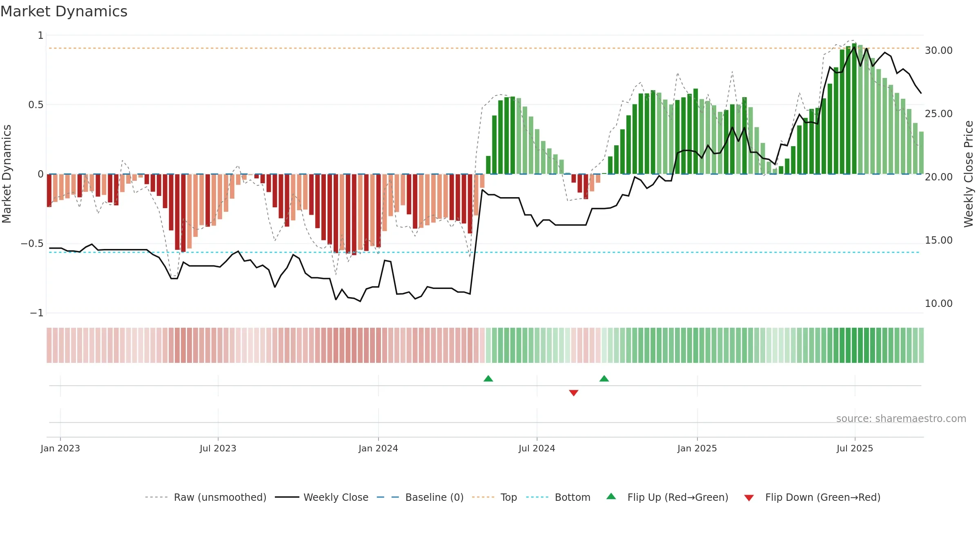
Task: Select the red flip-down marker after Jul 2024
Action: point(574,393)
